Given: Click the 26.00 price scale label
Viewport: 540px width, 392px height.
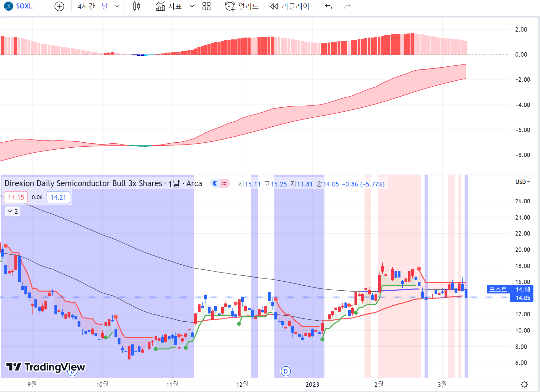Looking at the screenshot, I should pos(522,201).
